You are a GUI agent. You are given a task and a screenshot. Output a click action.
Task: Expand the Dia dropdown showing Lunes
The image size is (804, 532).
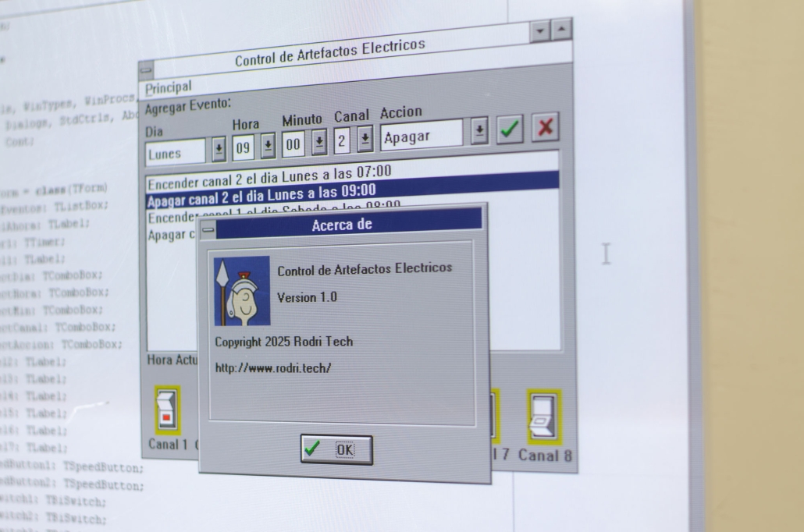(219, 148)
